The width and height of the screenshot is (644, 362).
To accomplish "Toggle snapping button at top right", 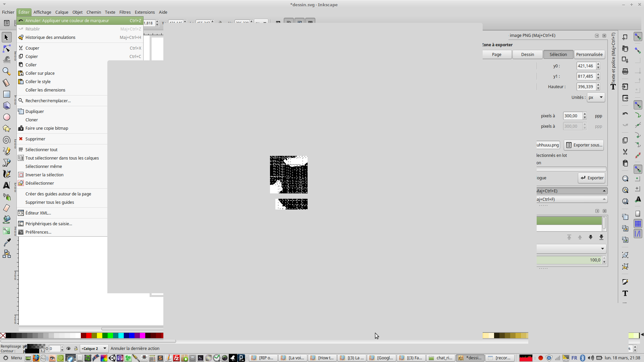I will click(638, 37).
